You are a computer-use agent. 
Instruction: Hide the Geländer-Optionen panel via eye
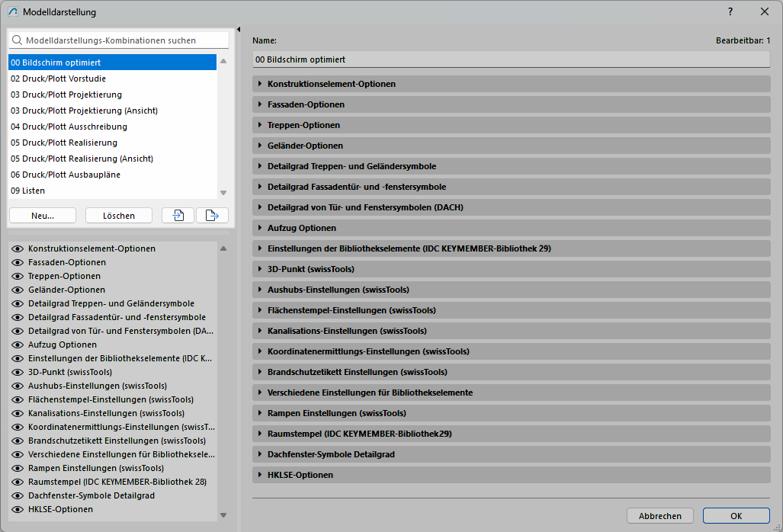pos(18,290)
